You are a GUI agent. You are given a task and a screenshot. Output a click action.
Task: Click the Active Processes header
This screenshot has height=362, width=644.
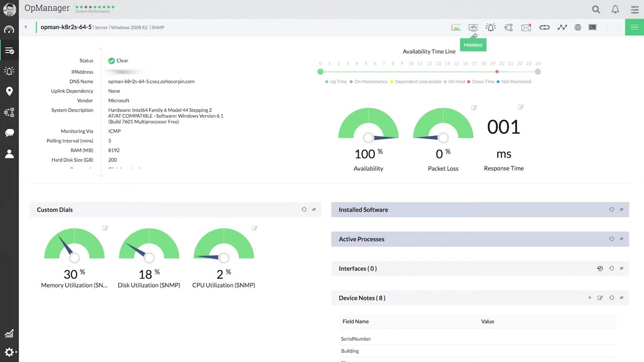[x=480, y=239]
